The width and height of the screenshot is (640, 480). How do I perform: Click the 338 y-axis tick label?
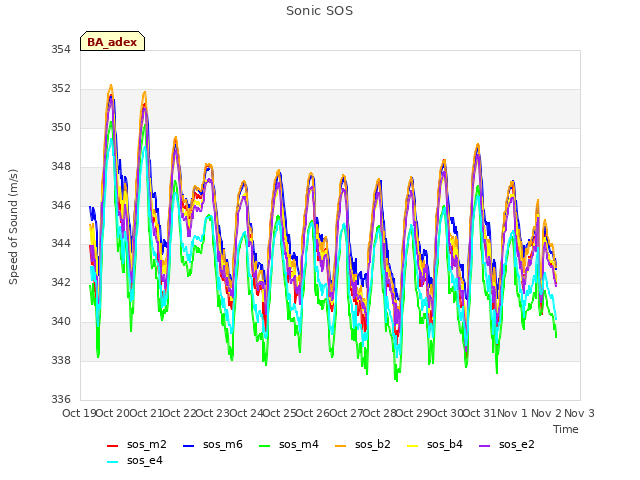point(61,360)
